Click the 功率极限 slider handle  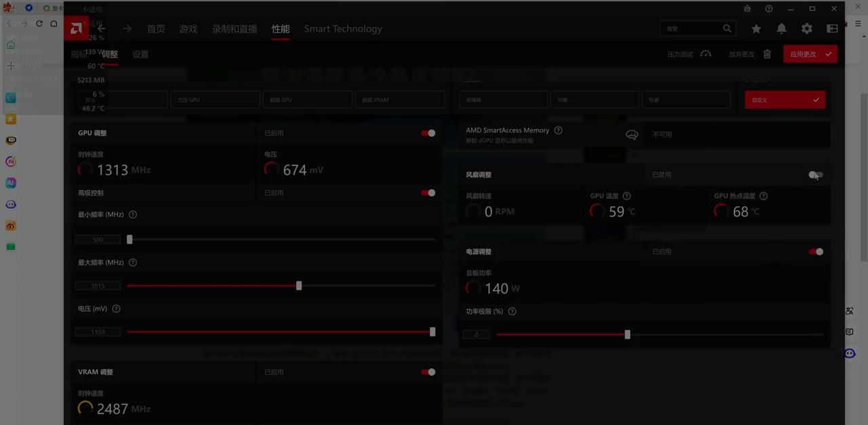point(627,335)
